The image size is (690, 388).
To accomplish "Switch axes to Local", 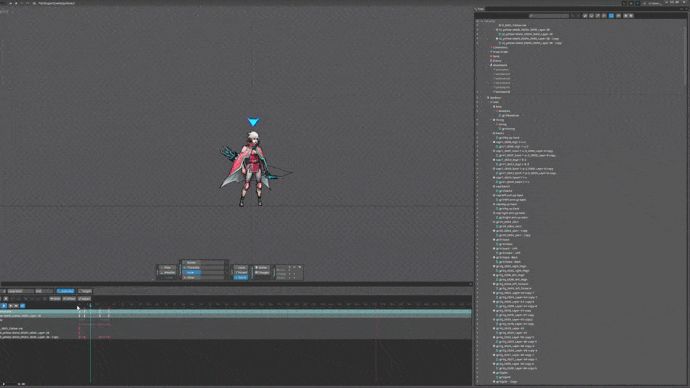I will tap(241, 267).
